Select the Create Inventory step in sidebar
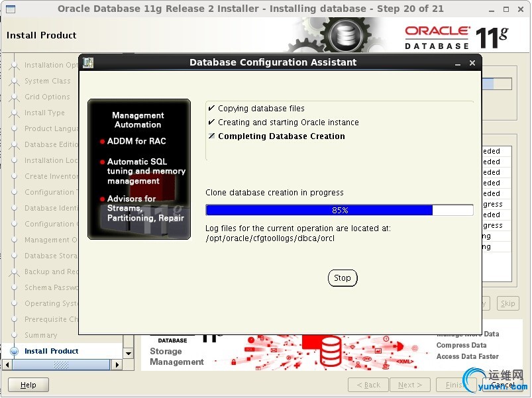The image size is (532, 398). 51,176
